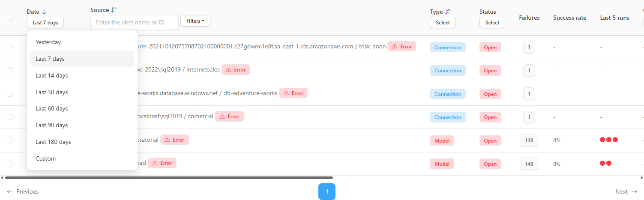Open the Filters dropdown

[195, 21]
